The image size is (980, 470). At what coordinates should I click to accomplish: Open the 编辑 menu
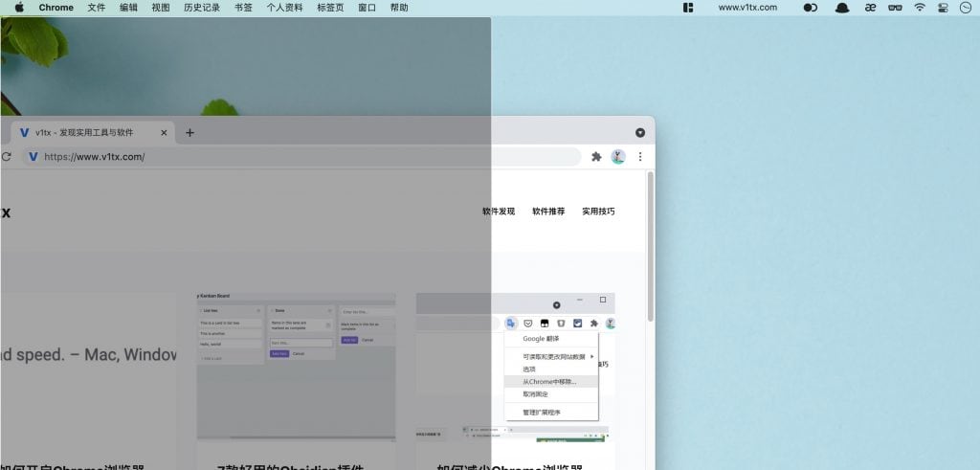(x=128, y=8)
